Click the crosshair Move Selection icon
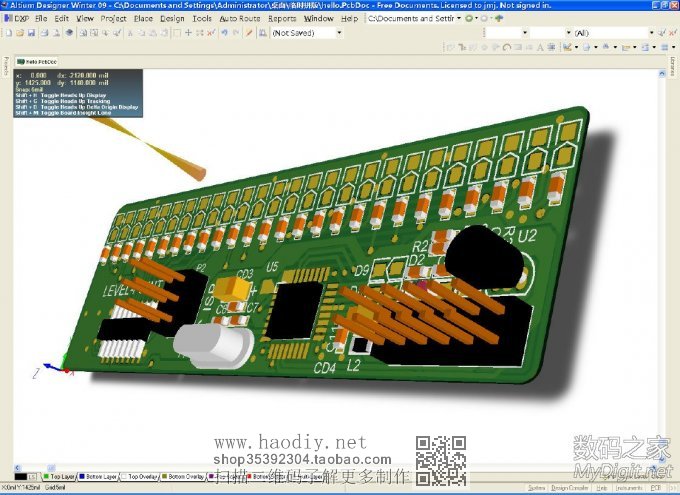Image resolution: width=680 pixels, height=495 pixels. coord(188,33)
